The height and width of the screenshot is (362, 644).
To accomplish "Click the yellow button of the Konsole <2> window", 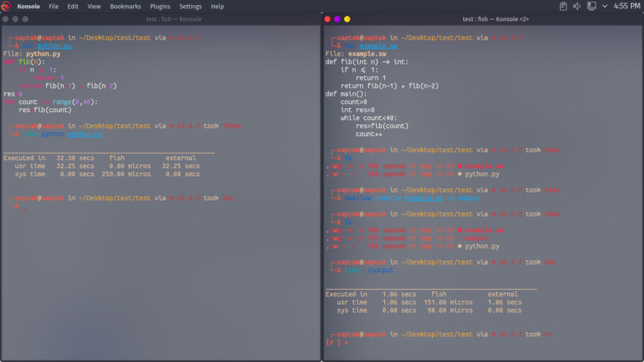I will (347, 19).
